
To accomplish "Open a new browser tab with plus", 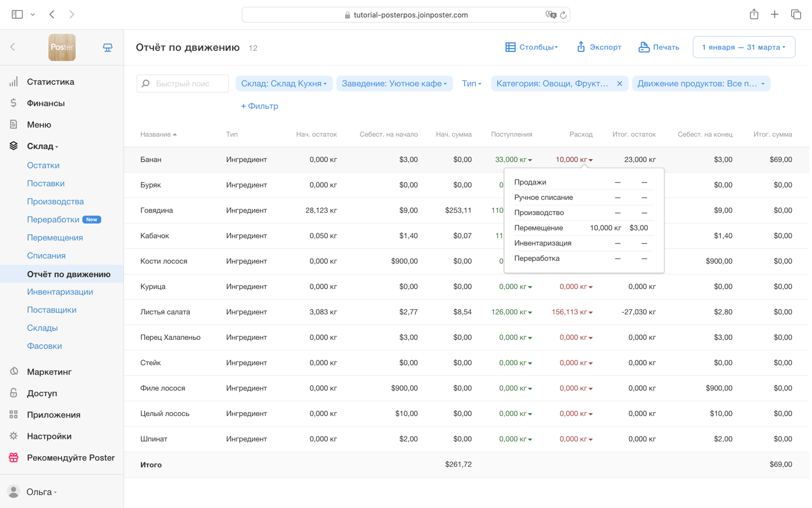I will coord(775,15).
